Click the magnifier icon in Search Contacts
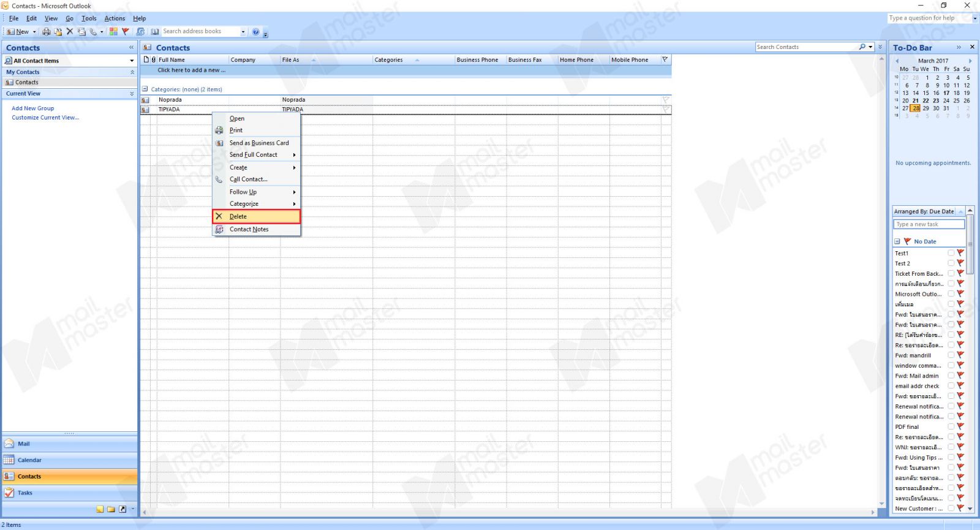 (862, 47)
